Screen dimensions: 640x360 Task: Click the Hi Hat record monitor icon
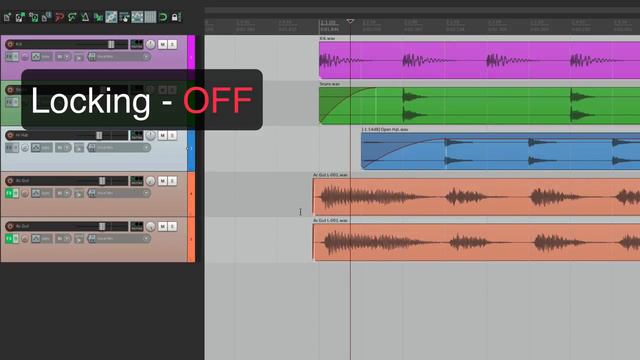coord(79,147)
